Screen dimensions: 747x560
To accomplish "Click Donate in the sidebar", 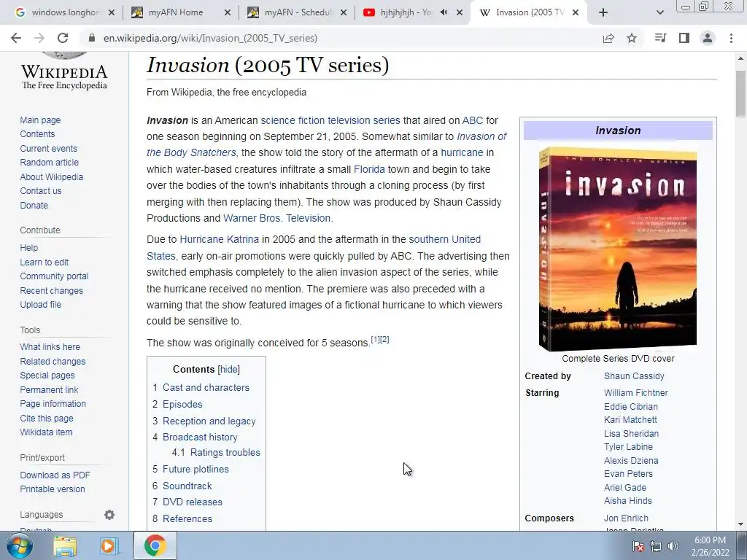I will click(34, 205).
